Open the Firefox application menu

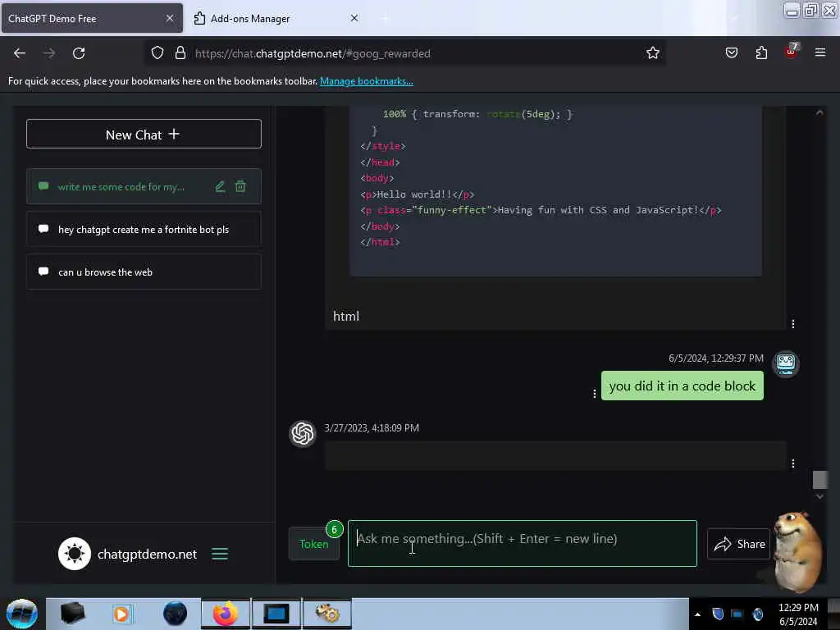pyautogui.click(x=819, y=52)
